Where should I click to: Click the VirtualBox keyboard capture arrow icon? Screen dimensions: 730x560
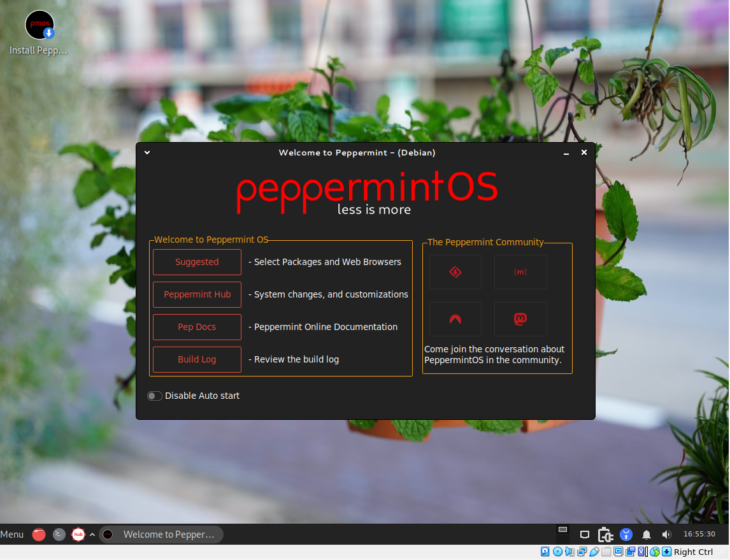tap(667, 552)
